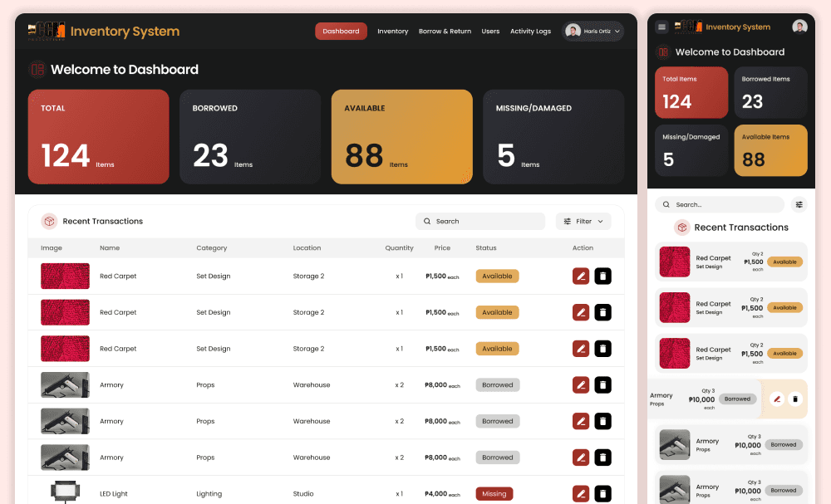
Task: Open the first Red Carpet card in mobile list
Action: tap(730, 262)
